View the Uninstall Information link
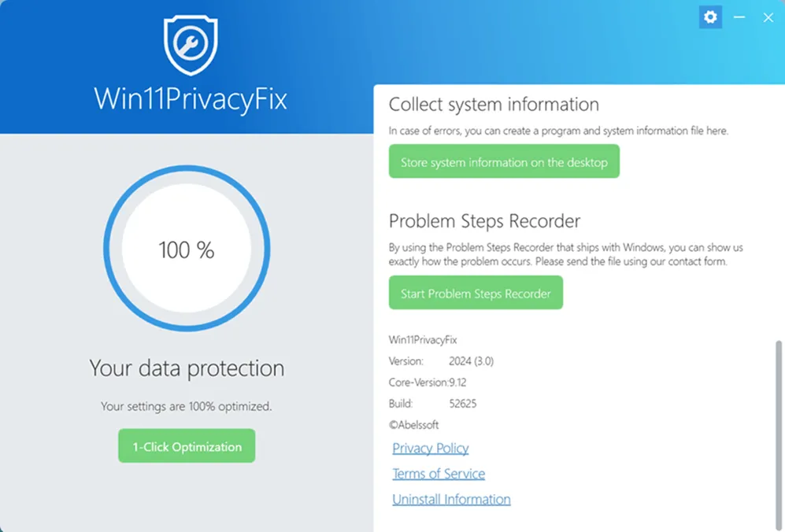The image size is (785, 532). (x=451, y=500)
